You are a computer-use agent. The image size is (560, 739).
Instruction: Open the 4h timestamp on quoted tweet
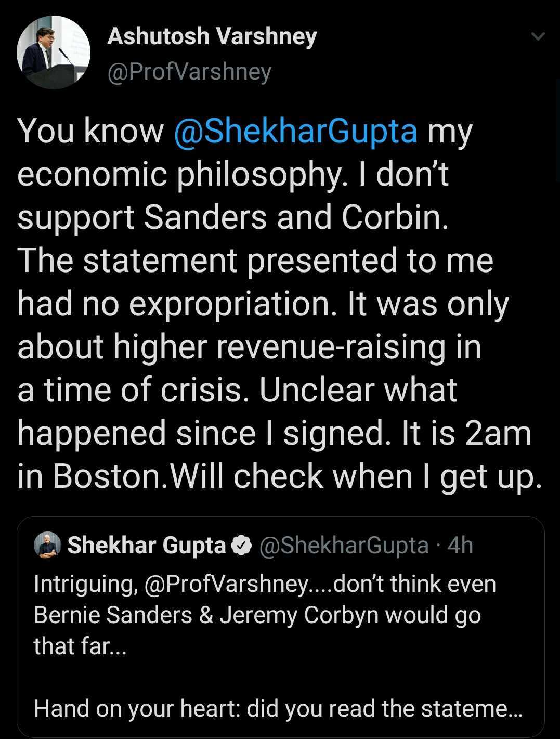461,546
